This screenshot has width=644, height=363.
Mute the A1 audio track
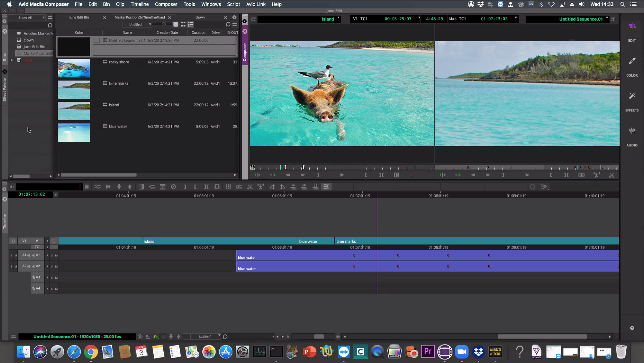(56, 256)
